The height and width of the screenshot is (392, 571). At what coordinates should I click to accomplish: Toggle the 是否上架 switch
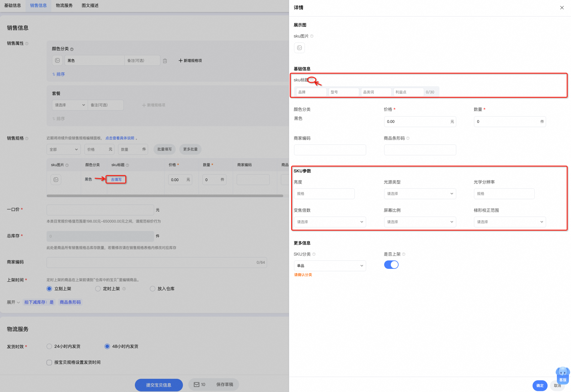click(x=391, y=265)
